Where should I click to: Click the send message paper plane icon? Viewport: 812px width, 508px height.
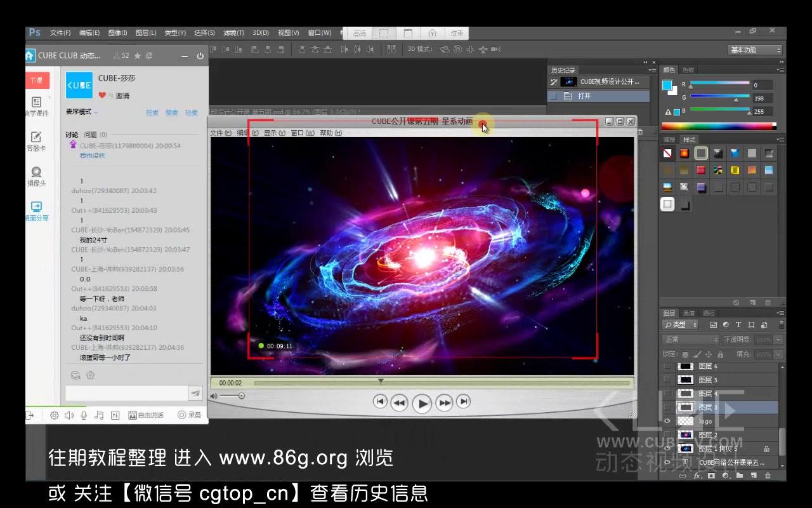point(195,393)
